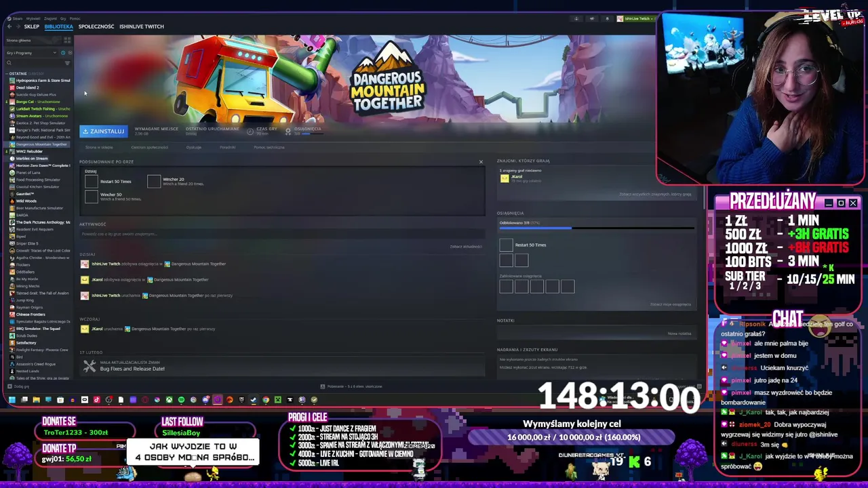The height and width of the screenshot is (488, 868).
Task: Open the library advanced filter icon
Action: (67, 63)
